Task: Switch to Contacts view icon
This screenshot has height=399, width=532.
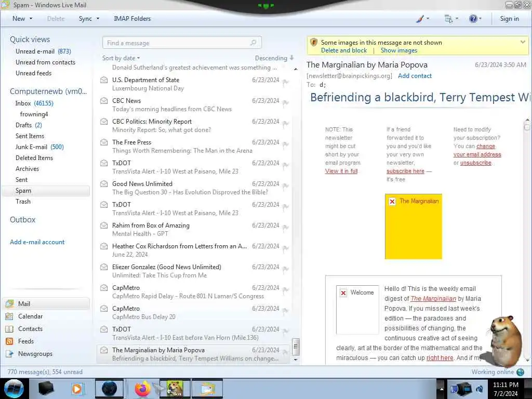Action: tap(9, 329)
